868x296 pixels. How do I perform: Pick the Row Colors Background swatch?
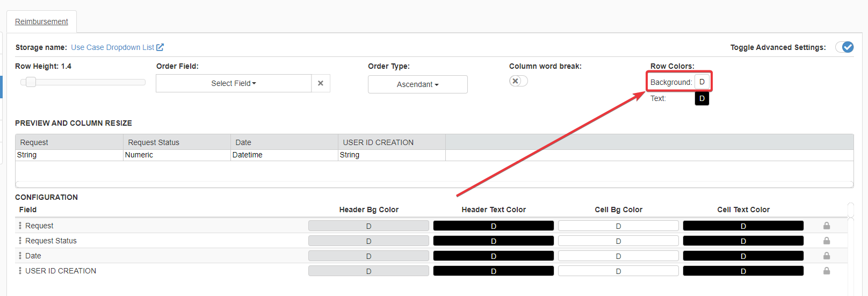tap(701, 82)
